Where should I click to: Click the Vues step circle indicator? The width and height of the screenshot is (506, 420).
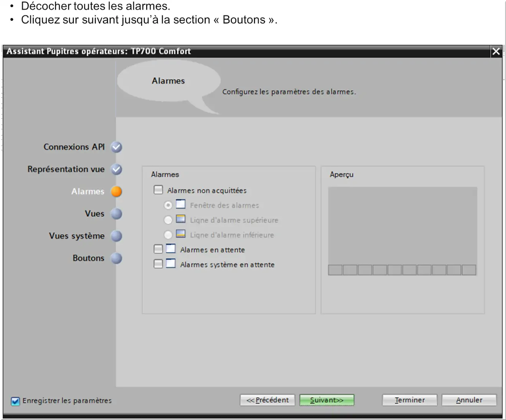[117, 214]
